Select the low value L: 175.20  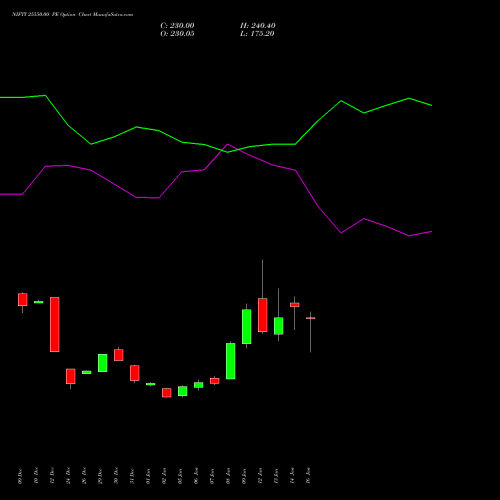[257, 34]
